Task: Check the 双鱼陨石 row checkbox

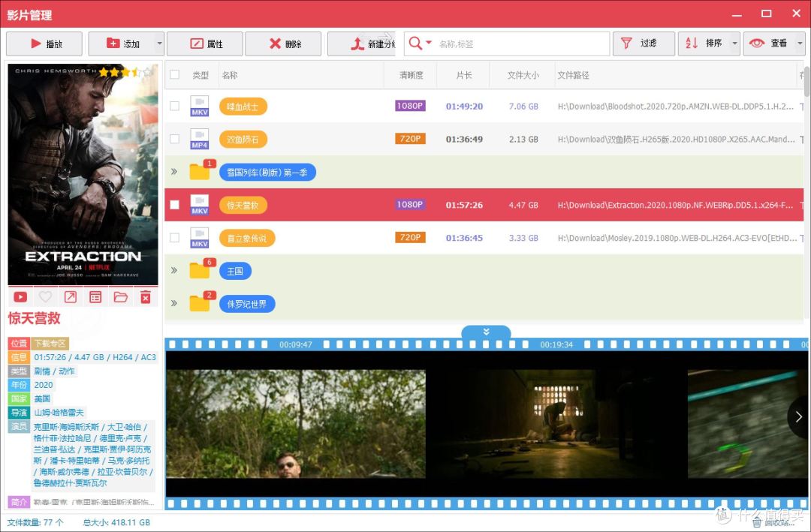Action: (175, 139)
